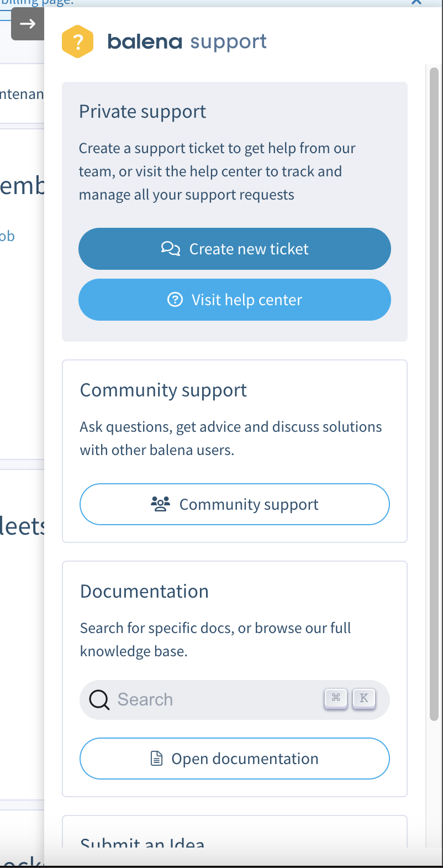Click the 'Private support' section heading

143,112
